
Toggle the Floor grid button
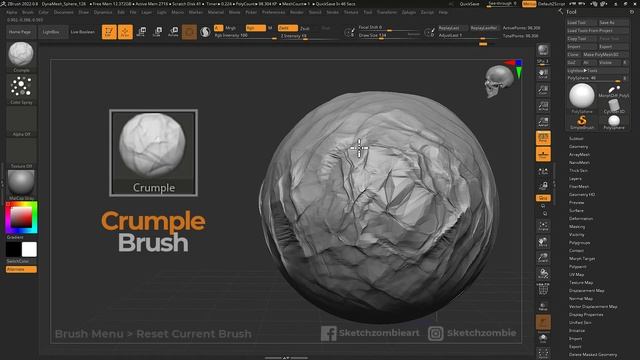pyautogui.click(x=543, y=155)
